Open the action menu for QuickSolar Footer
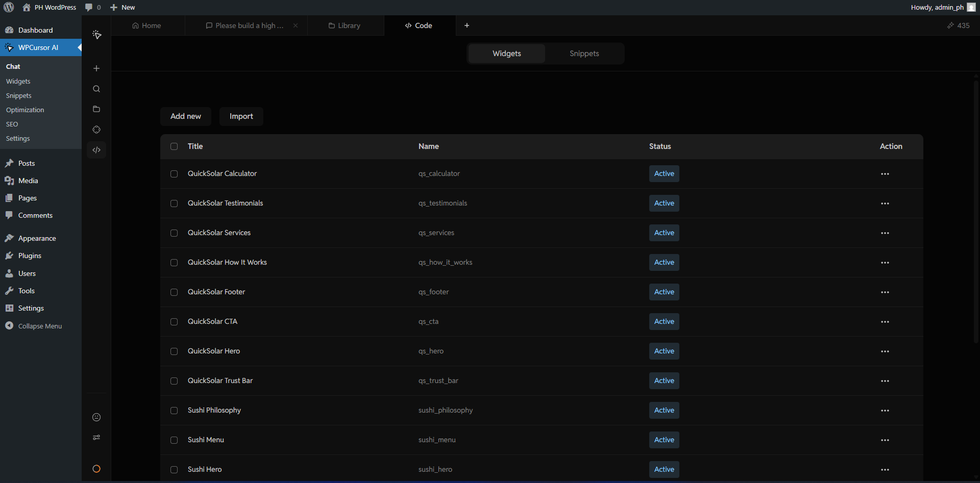Viewport: 980px width, 483px height. 885,292
